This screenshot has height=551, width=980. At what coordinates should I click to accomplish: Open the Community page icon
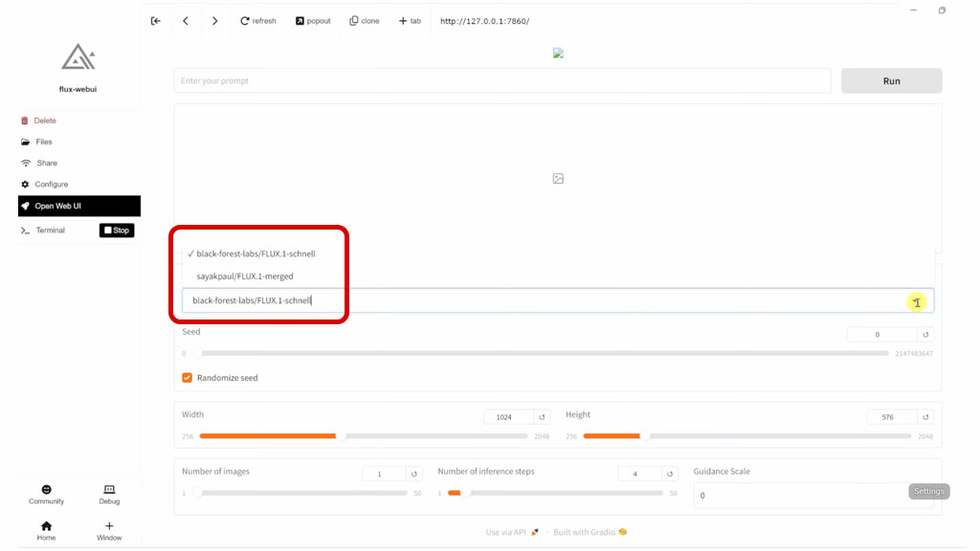[46, 495]
